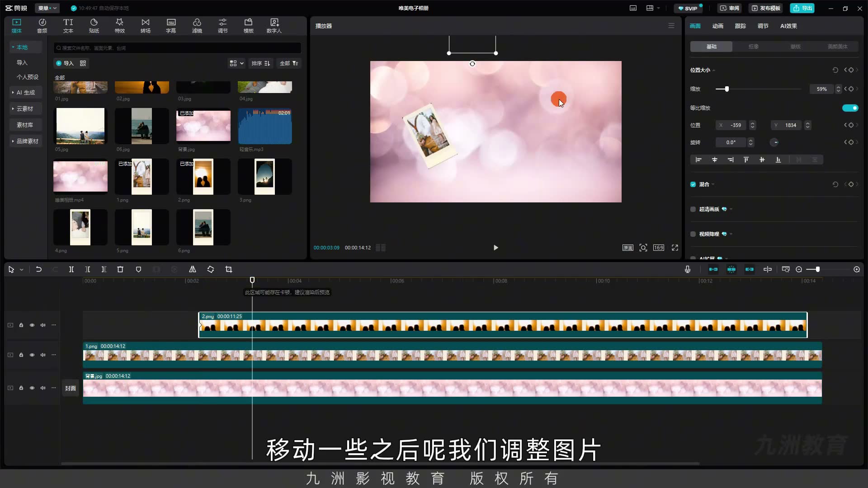Click the 封面 cover button
868x488 pixels.
71,388
